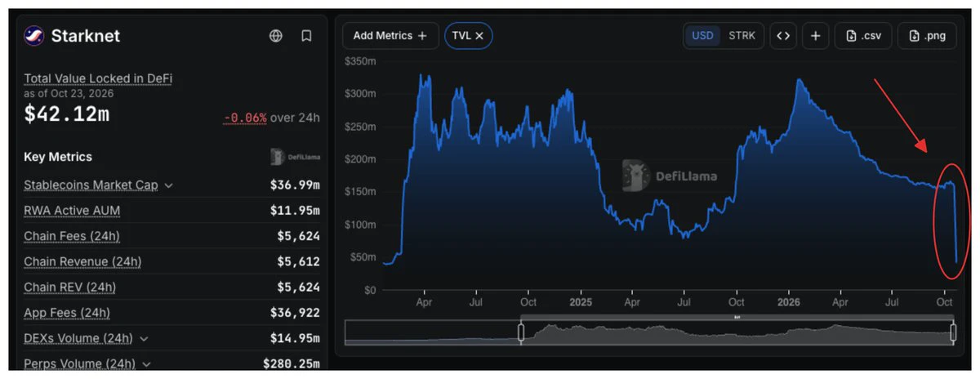Screen dimensions: 980x379
Task: Click the time range mini-chart selection
Action: 737,332
